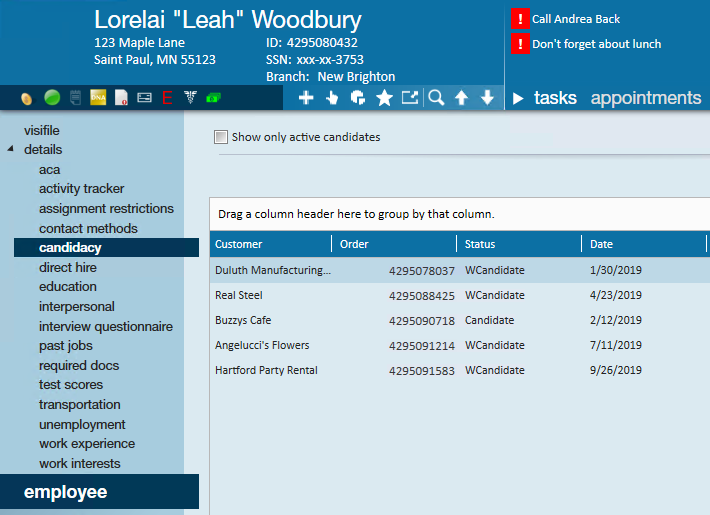Open transportation section

[80, 404]
